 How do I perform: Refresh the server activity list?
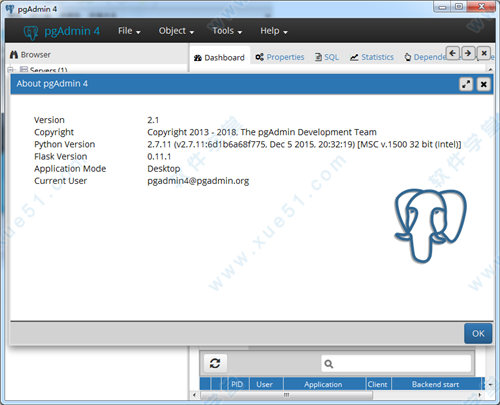point(215,363)
